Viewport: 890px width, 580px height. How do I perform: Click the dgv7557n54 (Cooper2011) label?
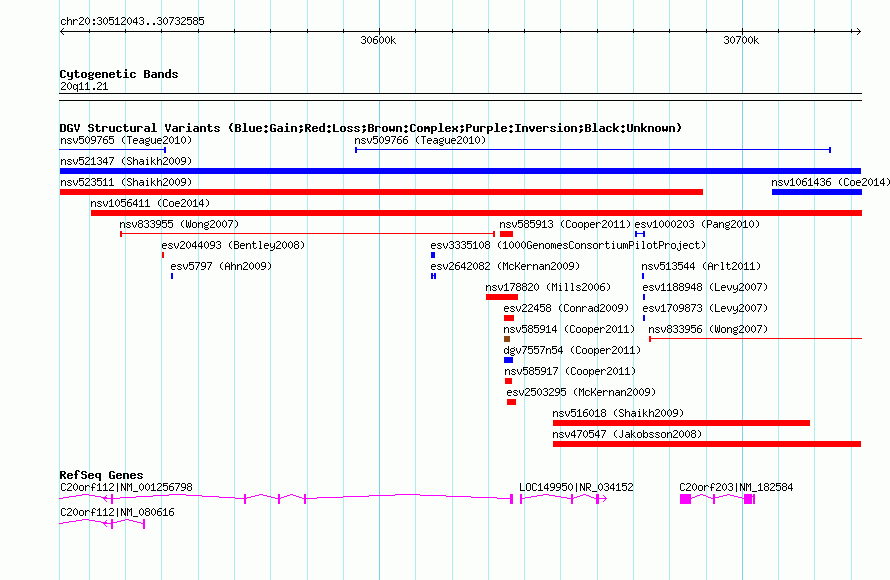pos(572,350)
